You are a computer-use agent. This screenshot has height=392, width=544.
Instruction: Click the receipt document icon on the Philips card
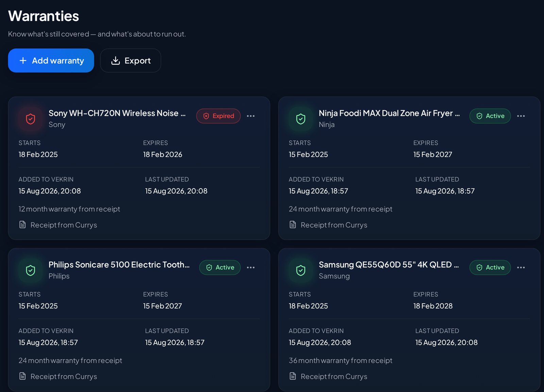point(22,376)
